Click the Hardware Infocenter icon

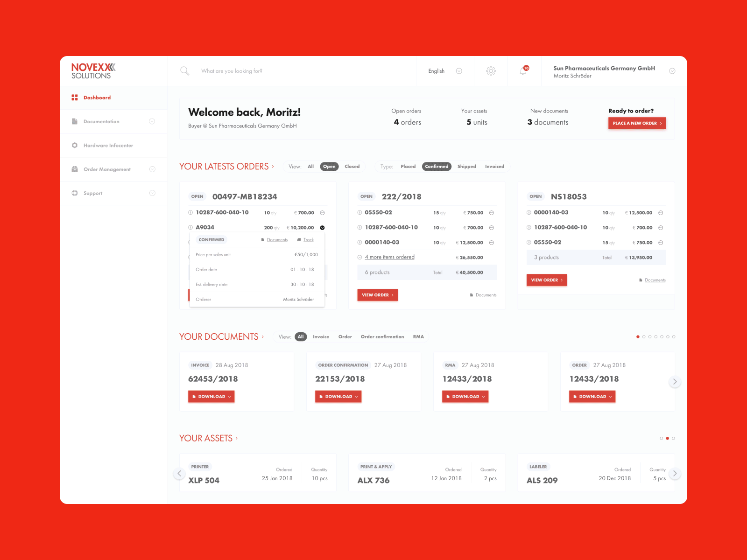pyautogui.click(x=75, y=145)
